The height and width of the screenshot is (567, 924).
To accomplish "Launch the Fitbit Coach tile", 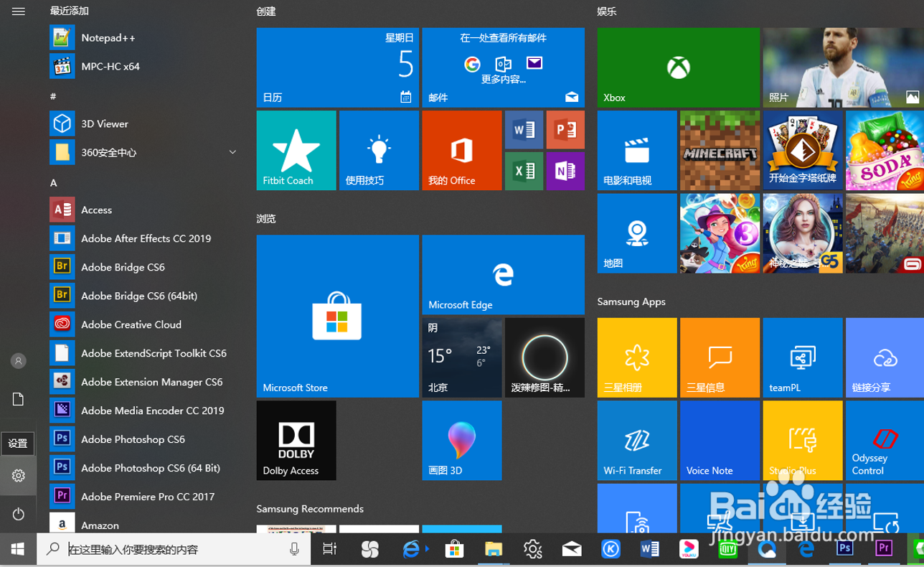I will tap(296, 150).
